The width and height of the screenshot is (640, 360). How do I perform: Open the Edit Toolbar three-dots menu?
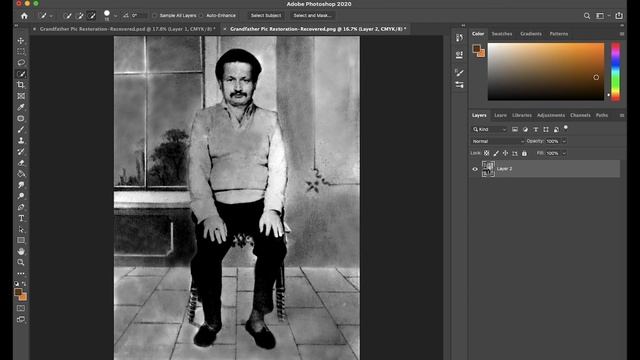point(21,273)
